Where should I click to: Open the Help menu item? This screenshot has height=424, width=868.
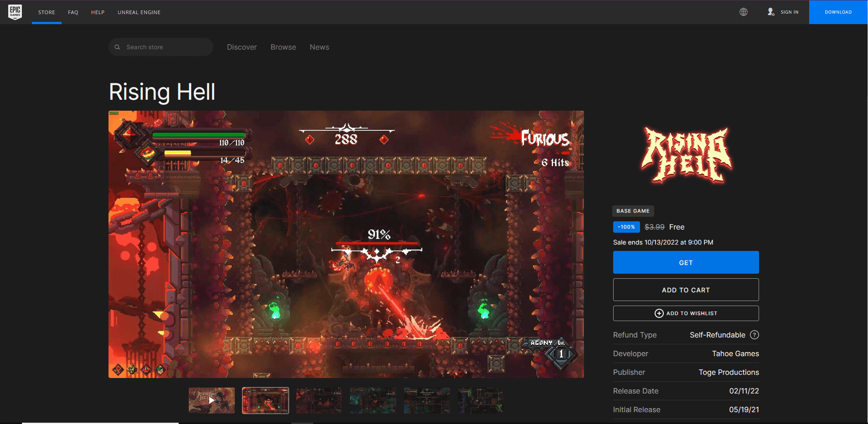click(98, 12)
